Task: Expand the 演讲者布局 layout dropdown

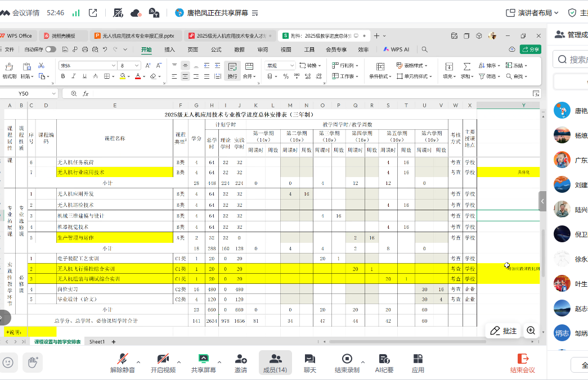Action: pos(532,12)
